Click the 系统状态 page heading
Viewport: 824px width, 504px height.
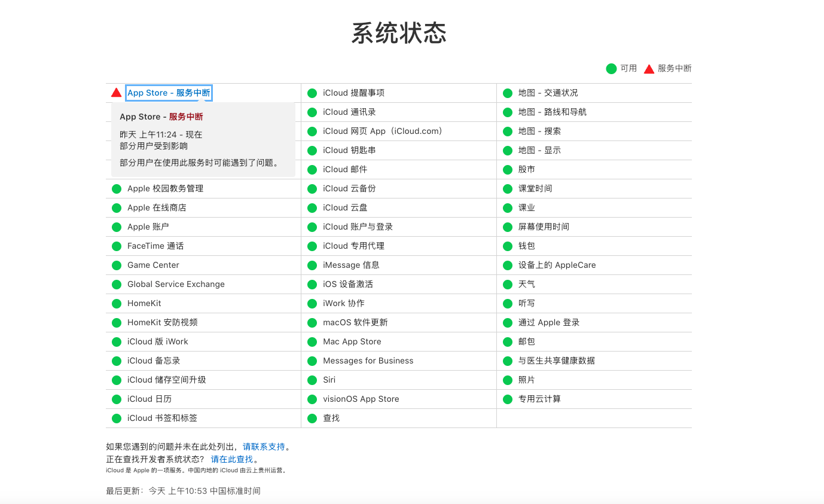(x=399, y=33)
